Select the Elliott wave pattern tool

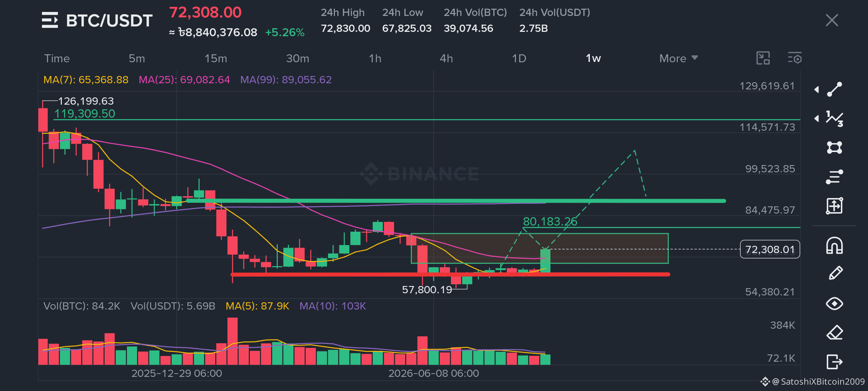834,118
